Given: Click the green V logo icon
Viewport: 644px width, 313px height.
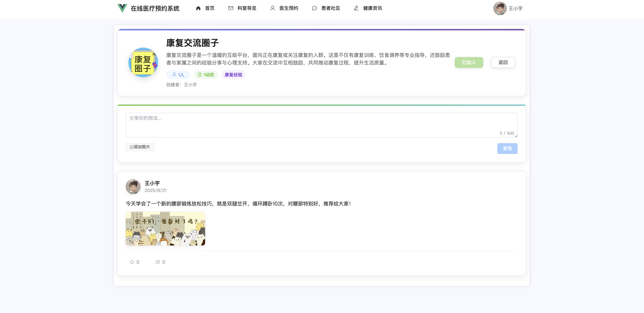Looking at the screenshot, I should coord(122,8).
